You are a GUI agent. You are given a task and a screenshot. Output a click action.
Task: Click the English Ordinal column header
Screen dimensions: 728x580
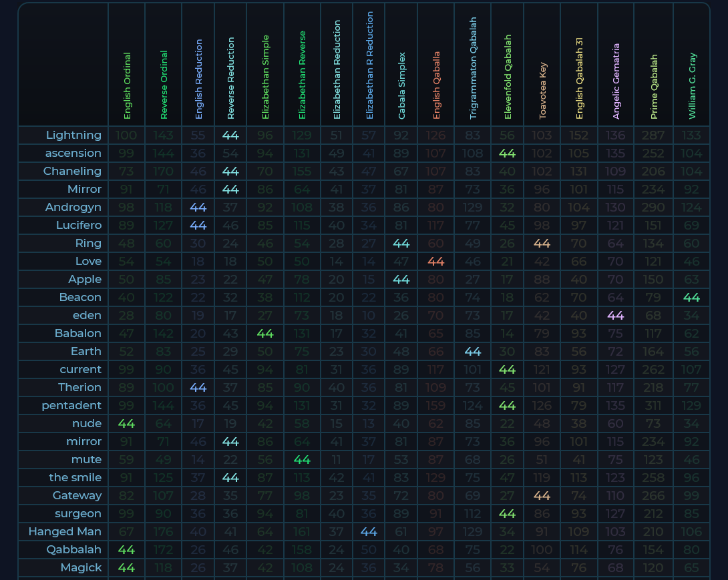tap(127, 86)
